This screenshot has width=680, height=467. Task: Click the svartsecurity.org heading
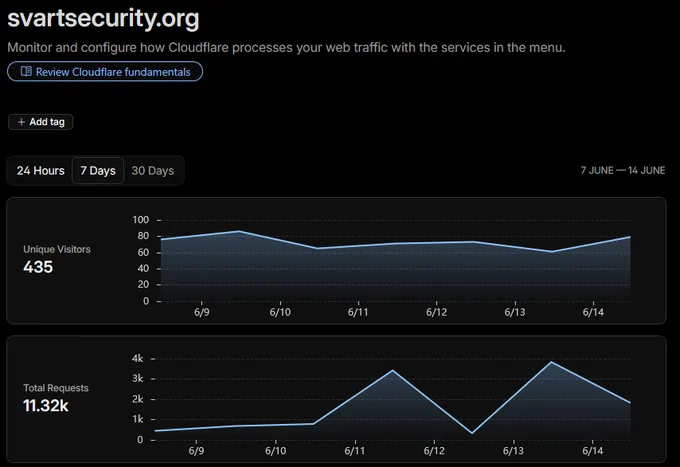point(103,18)
